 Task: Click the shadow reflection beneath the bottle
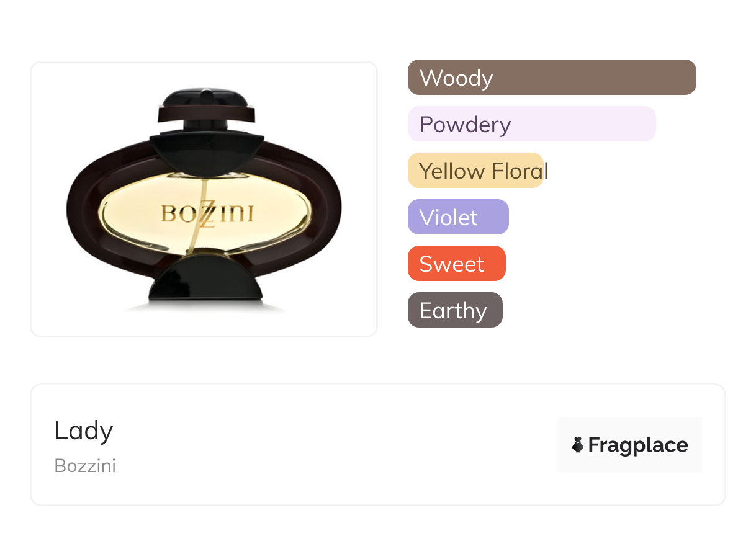[205, 306]
